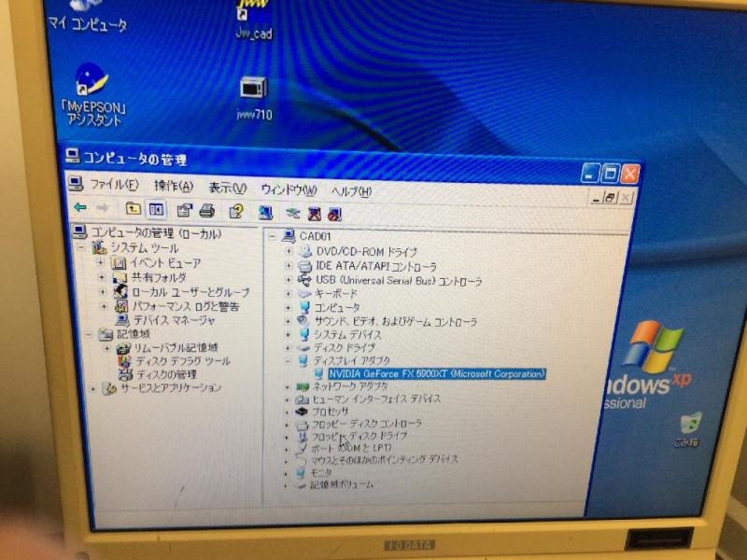Select ディスク ドライブ category
747x560 pixels.
click(344, 347)
